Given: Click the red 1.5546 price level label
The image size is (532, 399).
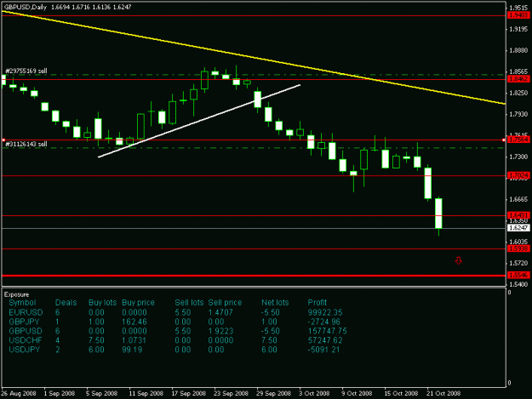Looking at the screenshot, I should (x=518, y=275).
